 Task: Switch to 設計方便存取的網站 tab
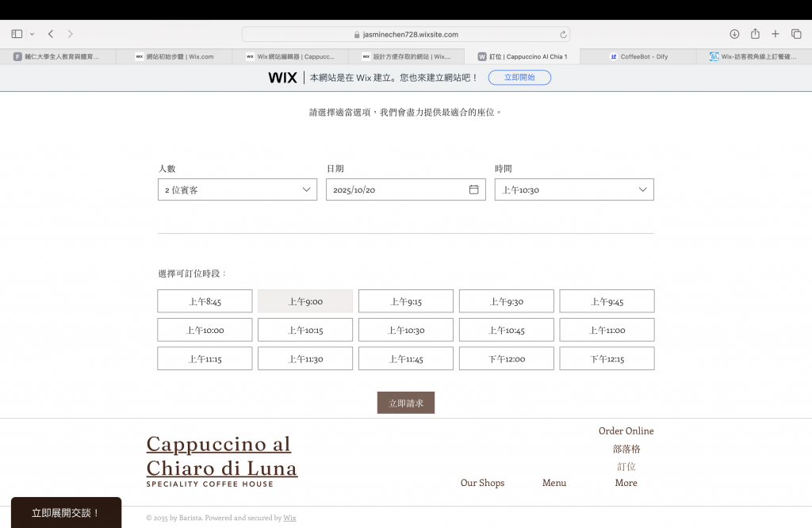pos(406,56)
